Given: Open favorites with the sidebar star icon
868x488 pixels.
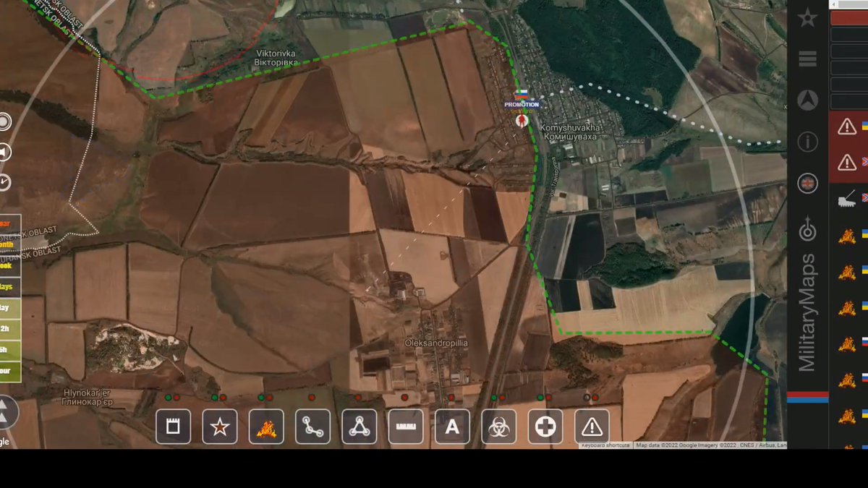Looking at the screenshot, I should (807, 18).
